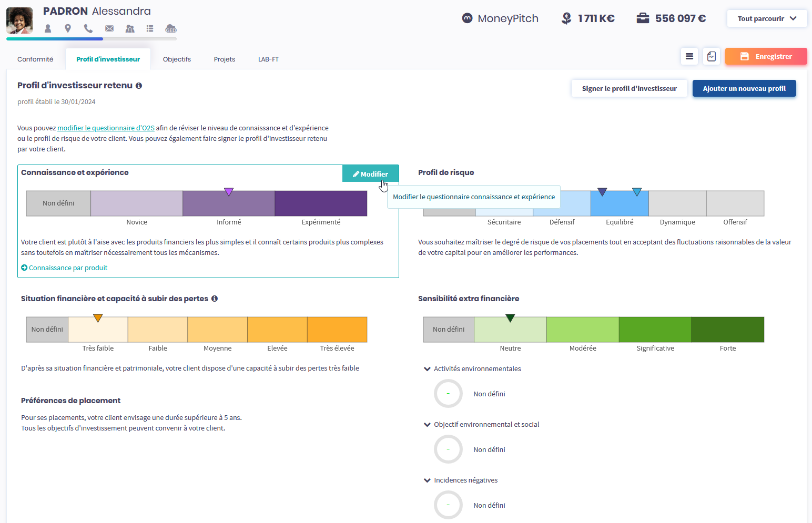The image size is (812, 523).
Task: Switch to the Objectifs tab
Action: click(177, 59)
